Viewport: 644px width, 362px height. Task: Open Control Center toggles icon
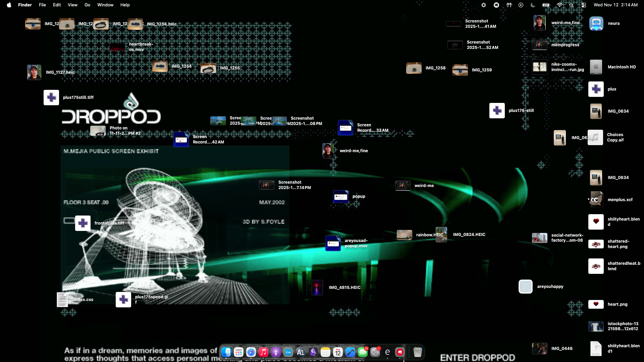[x=584, y=5]
